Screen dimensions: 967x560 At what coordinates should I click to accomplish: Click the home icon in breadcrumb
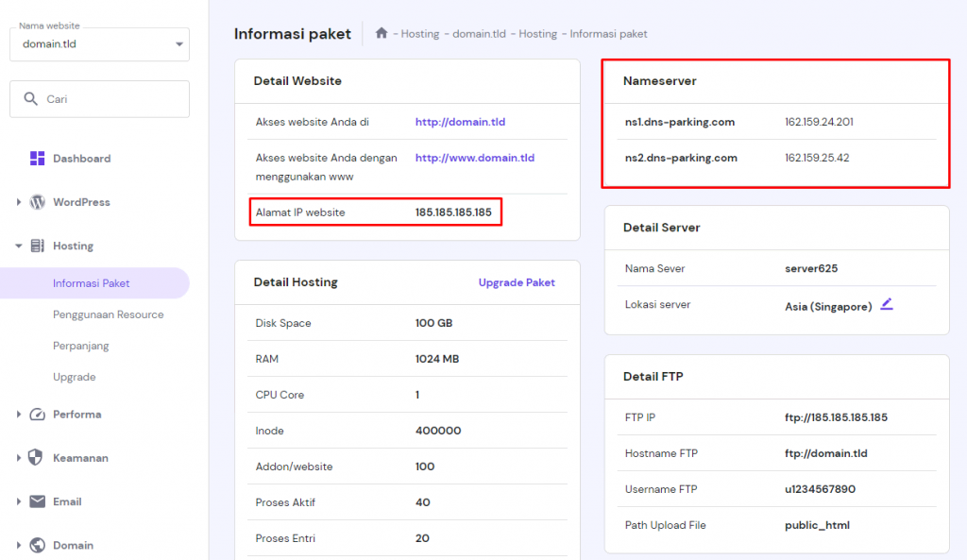[382, 33]
